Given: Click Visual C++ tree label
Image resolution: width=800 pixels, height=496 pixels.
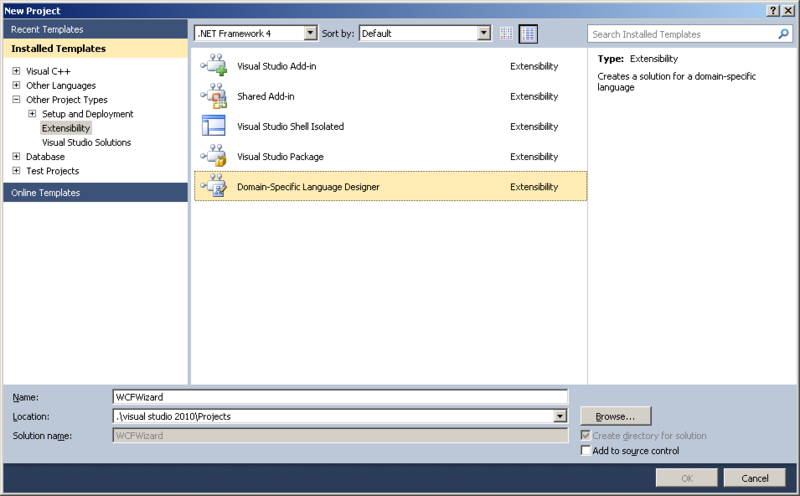Looking at the screenshot, I should [x=48, y=71].
